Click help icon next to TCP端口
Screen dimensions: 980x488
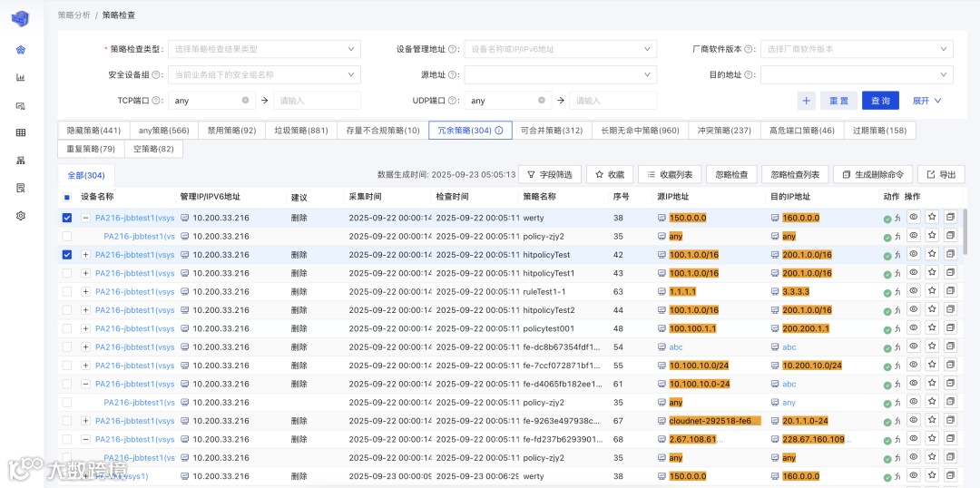155,100
